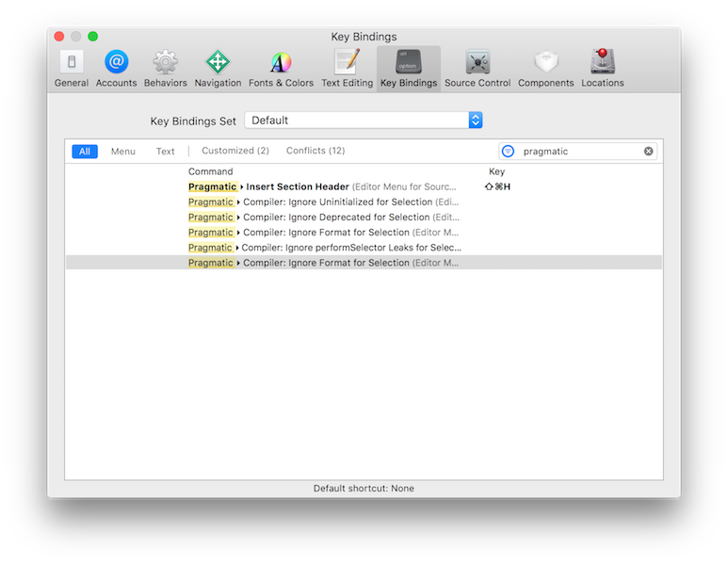Click the Command column header

pos(210,171)
